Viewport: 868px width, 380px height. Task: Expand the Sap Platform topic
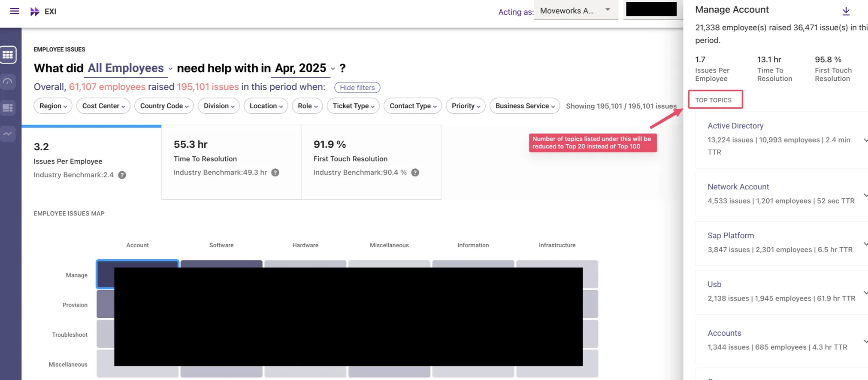(x=865, y=244)
